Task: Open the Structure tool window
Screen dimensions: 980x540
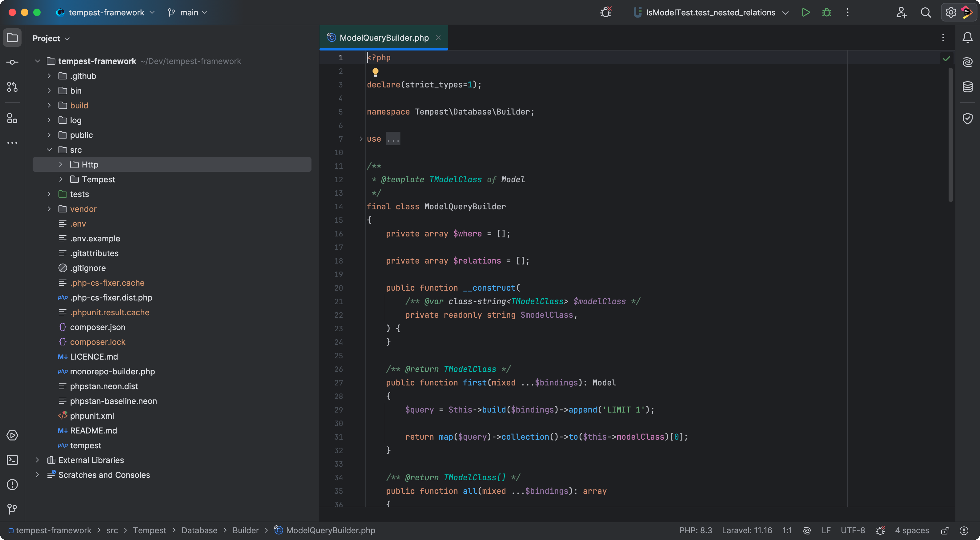Action: click(12, 118)
